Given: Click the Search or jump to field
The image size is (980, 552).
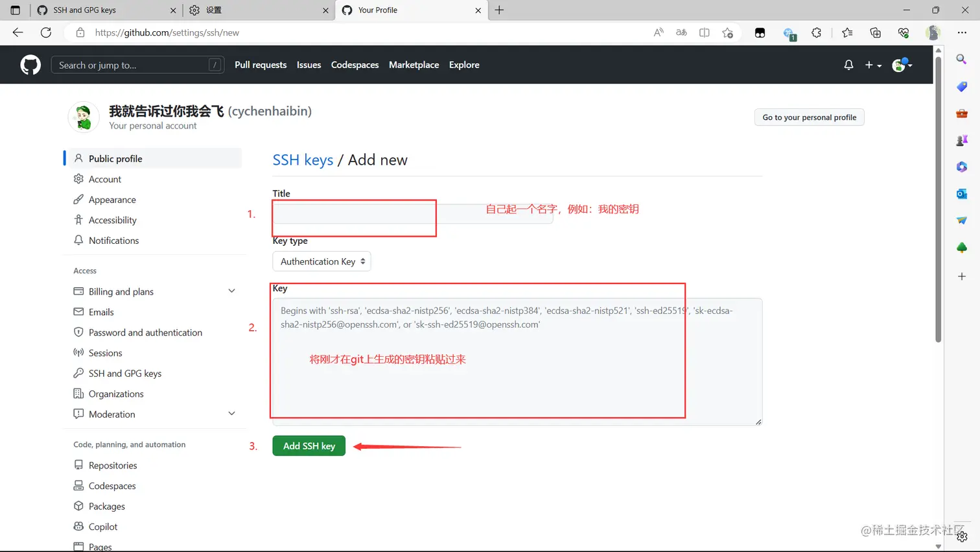Looking at the screenshot, I should tap(137, 65).
